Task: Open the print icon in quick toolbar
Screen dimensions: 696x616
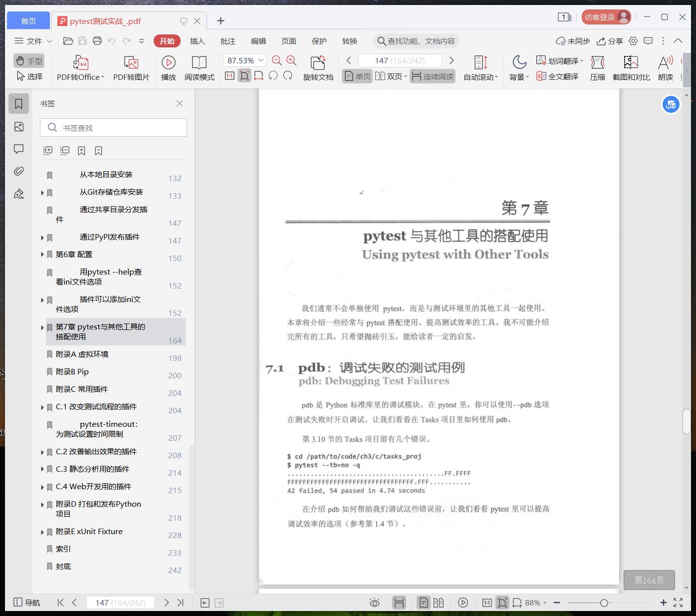Action: coord(97,41)
